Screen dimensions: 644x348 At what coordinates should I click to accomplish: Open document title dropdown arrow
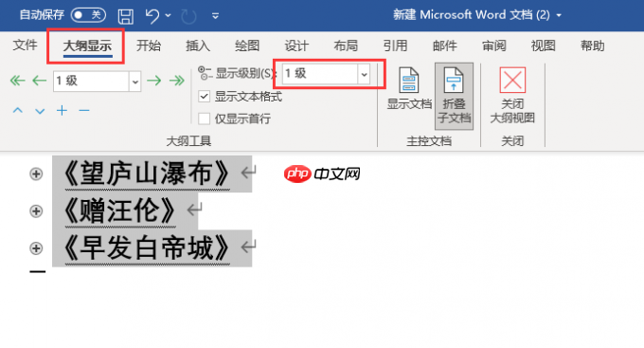point(559,15)
